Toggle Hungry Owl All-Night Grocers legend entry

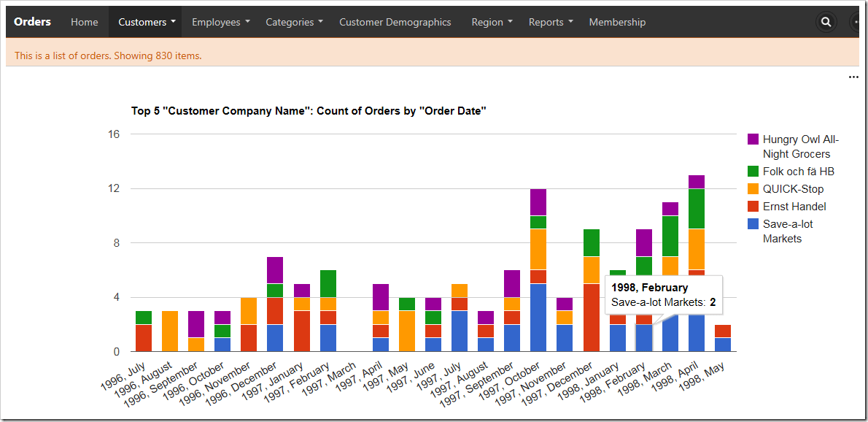pyautogui.click(x=788, y=146)
